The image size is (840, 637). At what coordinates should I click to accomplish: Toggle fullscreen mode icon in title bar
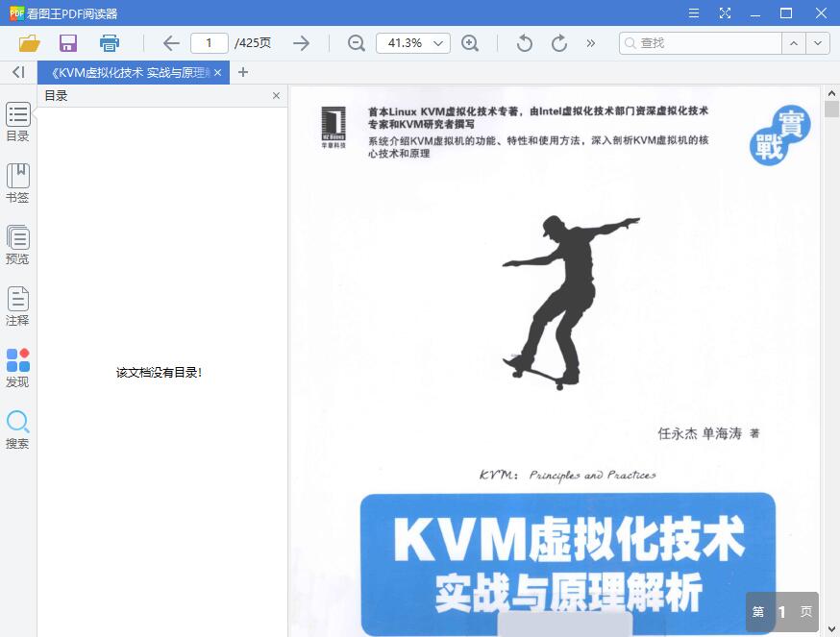pyautogui.click(x=725, y=12)
